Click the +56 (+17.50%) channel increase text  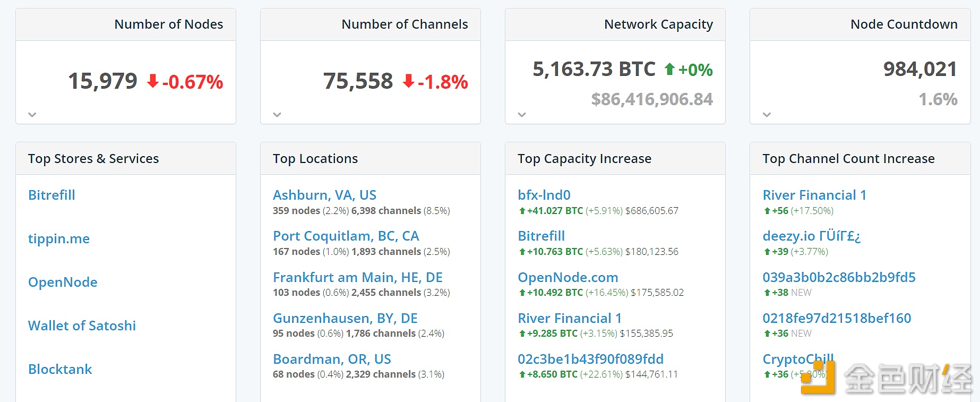(798, 211)
